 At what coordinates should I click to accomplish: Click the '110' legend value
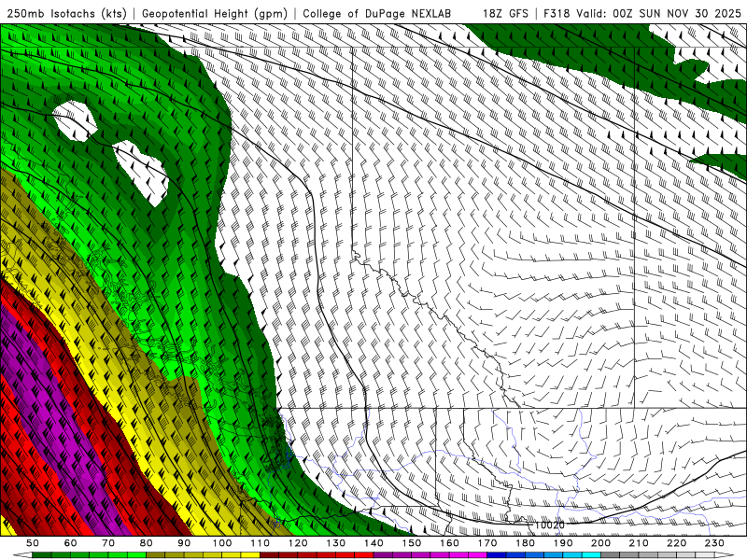coord(260,543)
